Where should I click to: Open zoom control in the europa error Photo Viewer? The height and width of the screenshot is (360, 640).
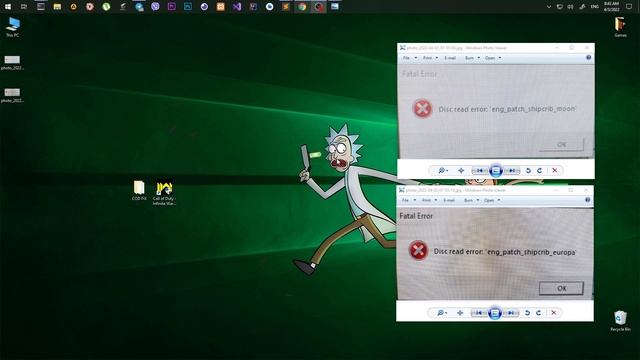pyautogui.click(x=442, y=313)
